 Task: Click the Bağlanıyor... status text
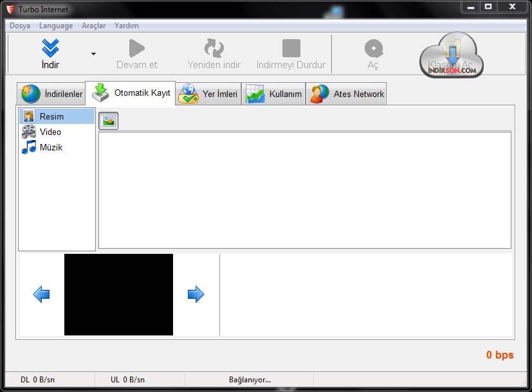(x=250, y=380)
